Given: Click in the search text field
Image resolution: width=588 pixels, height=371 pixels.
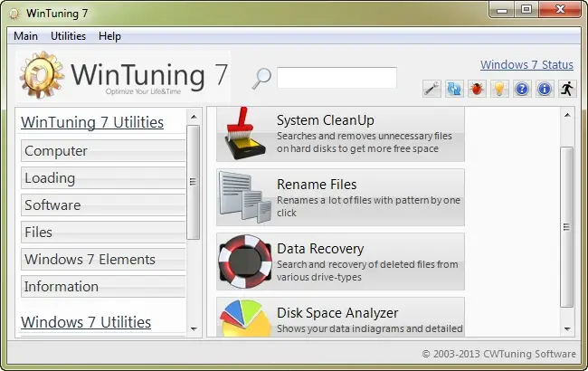Looking at the screenshot, I should (337, 78).
